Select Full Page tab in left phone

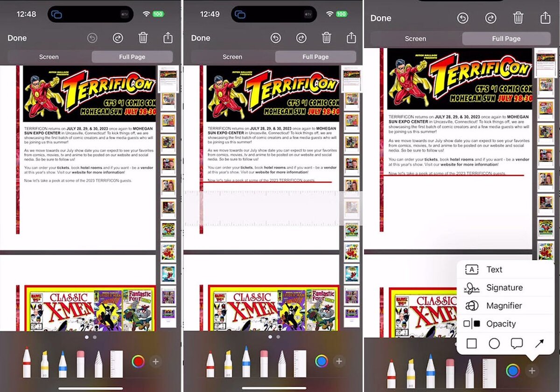click(x=132, y=57)
